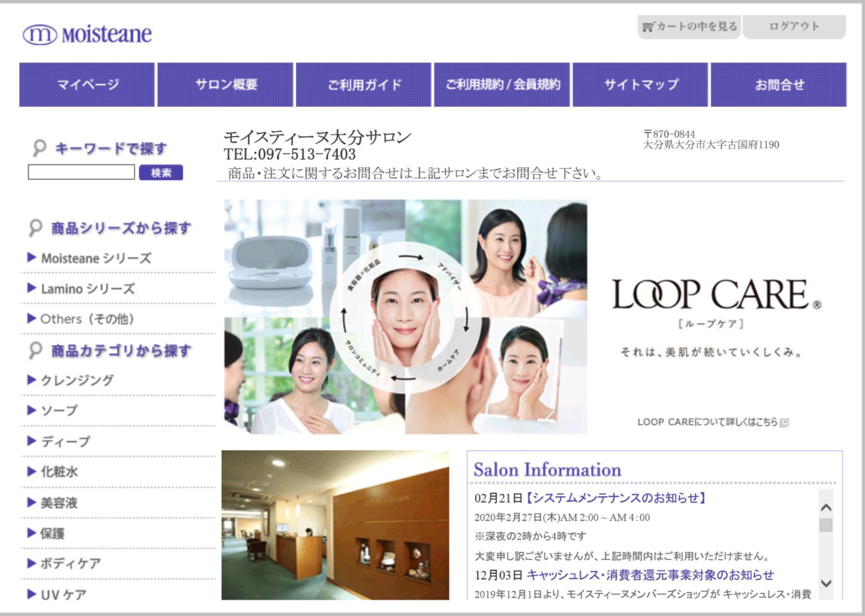This screenshot has height=616, width=865.
Task: Open ご利用規約/会員規約 menu tab
Action: (502, 85)
